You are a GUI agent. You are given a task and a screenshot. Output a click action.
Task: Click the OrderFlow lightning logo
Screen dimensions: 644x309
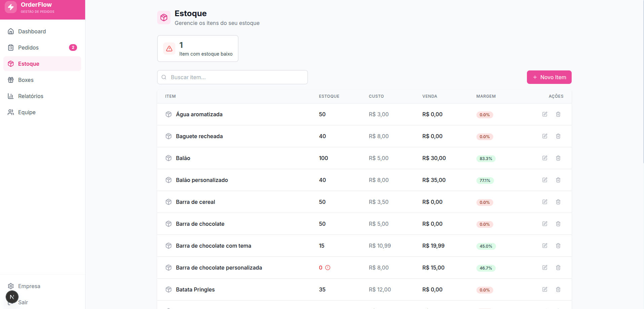(11, 7)
